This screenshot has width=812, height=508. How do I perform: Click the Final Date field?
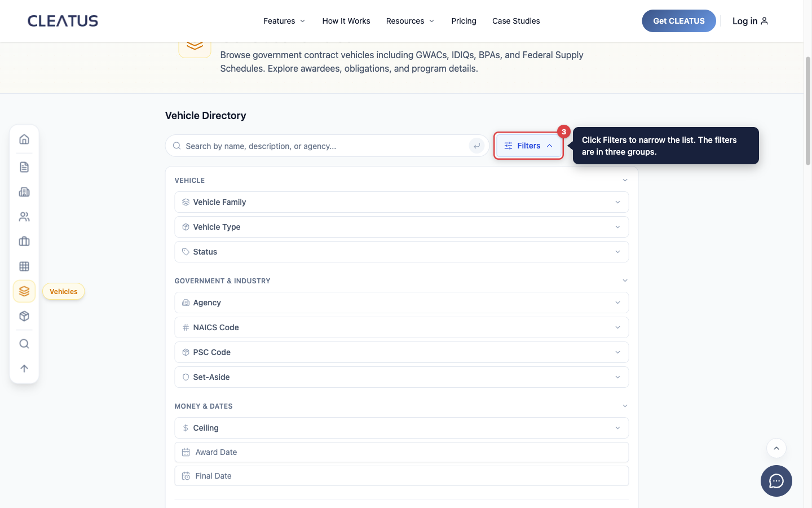401,476
